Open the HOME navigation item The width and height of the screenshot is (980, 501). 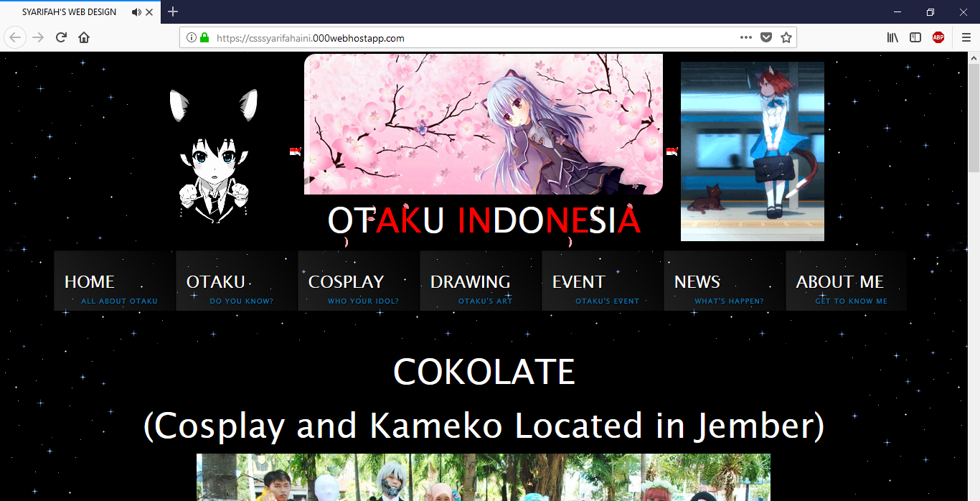(x=115, y=281)
